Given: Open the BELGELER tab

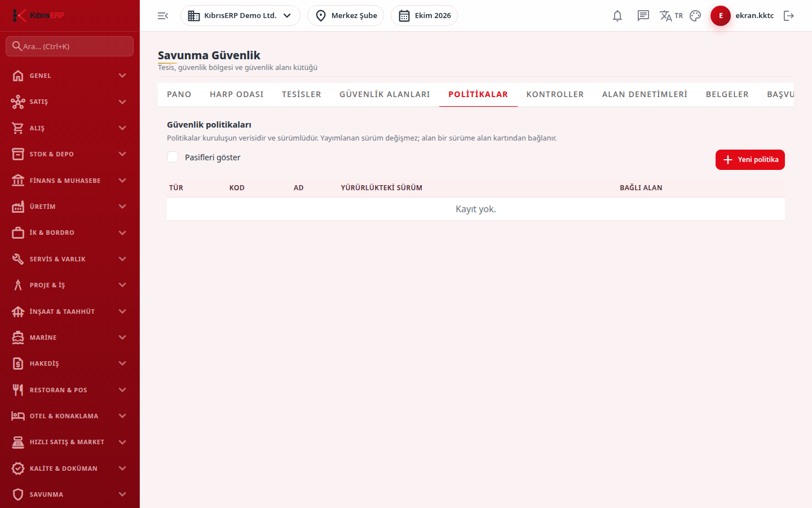Looking at the screenshot, I should [x=727, y=94].
